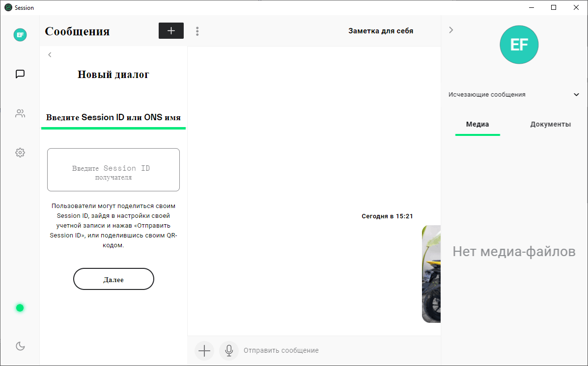Image resolution: width=588 pixels, height=366 pixels.
Task: Go back using the arrow above Новый диалог
Action: (50, 54)
